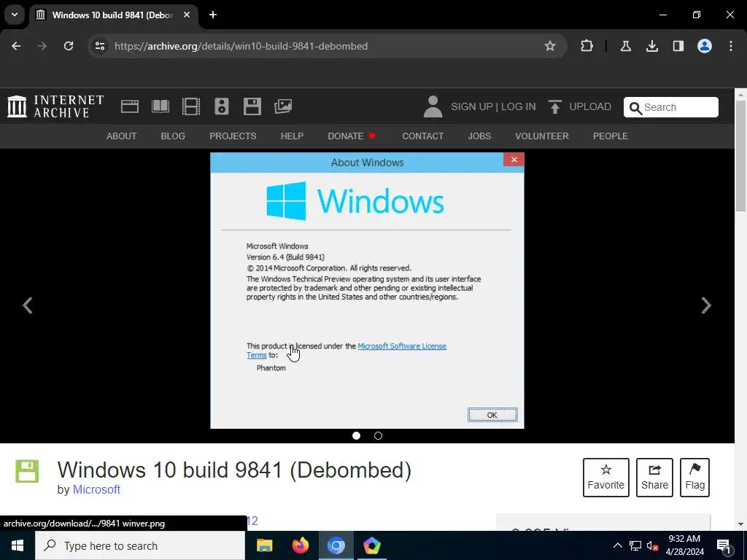Launch File Explorer from taskbar
The height and width of the screenshot is (560, 747).
(x=264, y=545)
